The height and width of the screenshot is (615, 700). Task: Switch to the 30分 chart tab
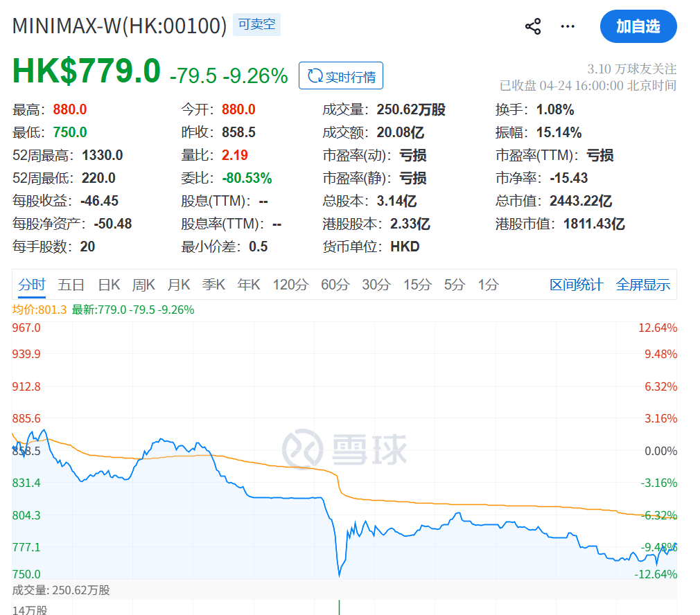click(x=376, y=285)
